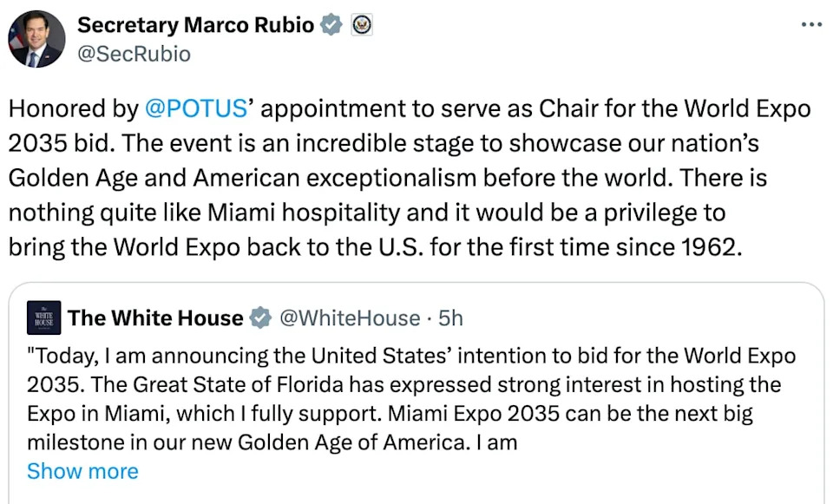The width and height of the screenshot is (833, 504).
Task: Click "The White House" display name
Action: (155, 317)
